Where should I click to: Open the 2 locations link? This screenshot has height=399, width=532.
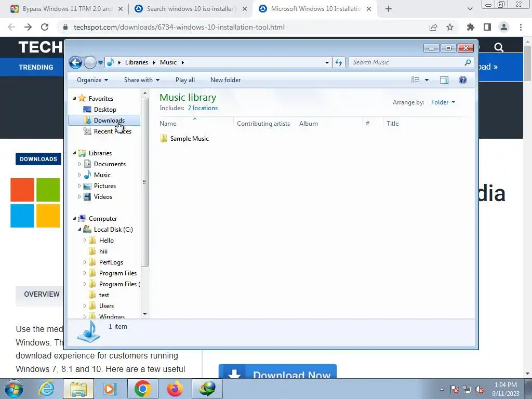click(203, 108)
